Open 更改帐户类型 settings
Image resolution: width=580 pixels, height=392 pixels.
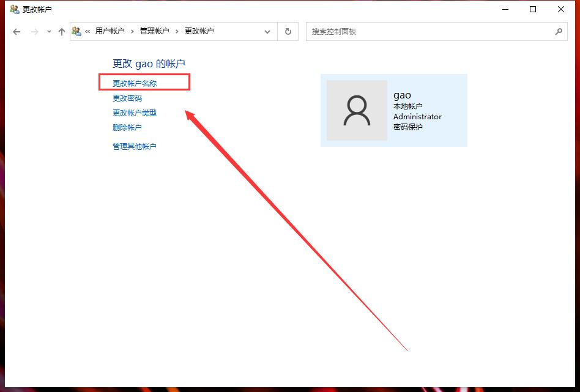(x=136, y=113)
